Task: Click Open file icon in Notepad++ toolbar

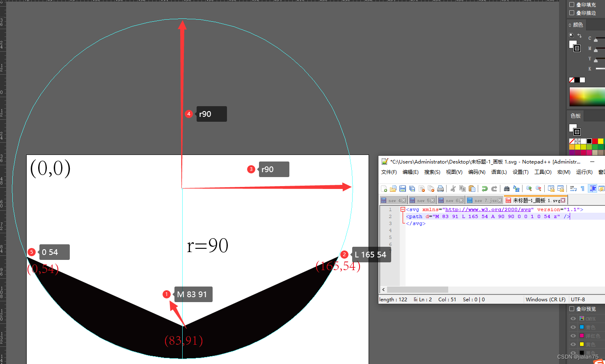Action: click(x=393, y=189)
